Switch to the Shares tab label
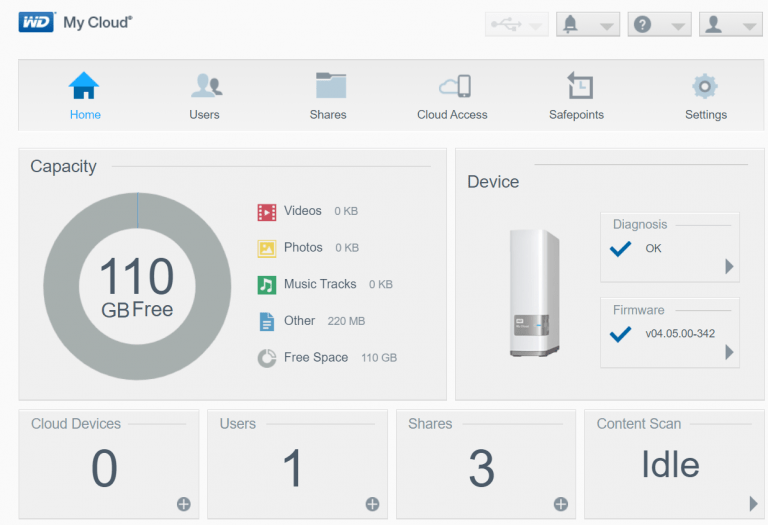The image size is (768, 525). click(328, 115)
